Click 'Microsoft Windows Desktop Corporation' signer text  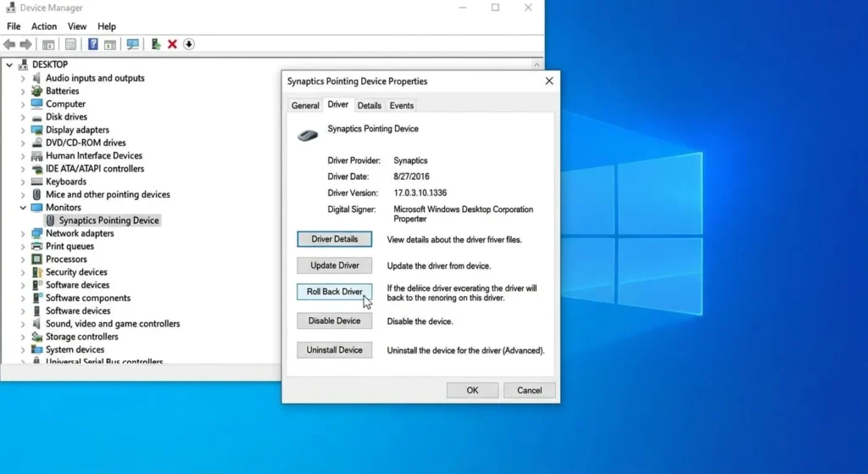coord(464,209)
